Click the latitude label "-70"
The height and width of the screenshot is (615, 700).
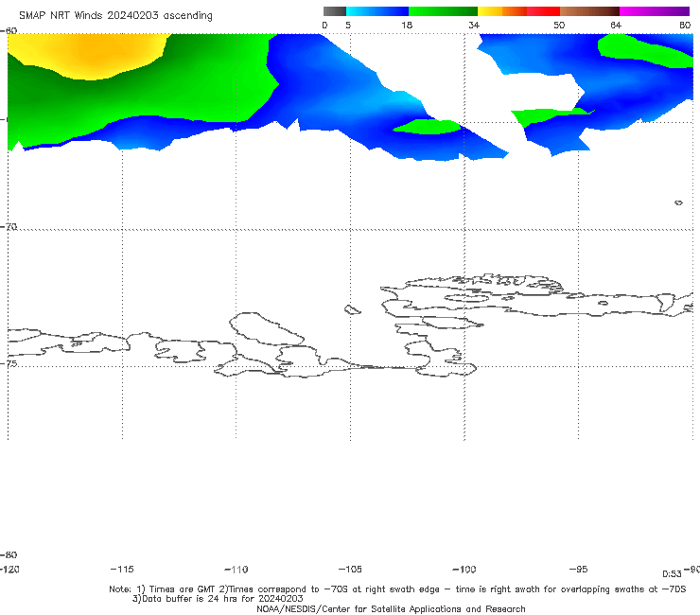[9, 226]
